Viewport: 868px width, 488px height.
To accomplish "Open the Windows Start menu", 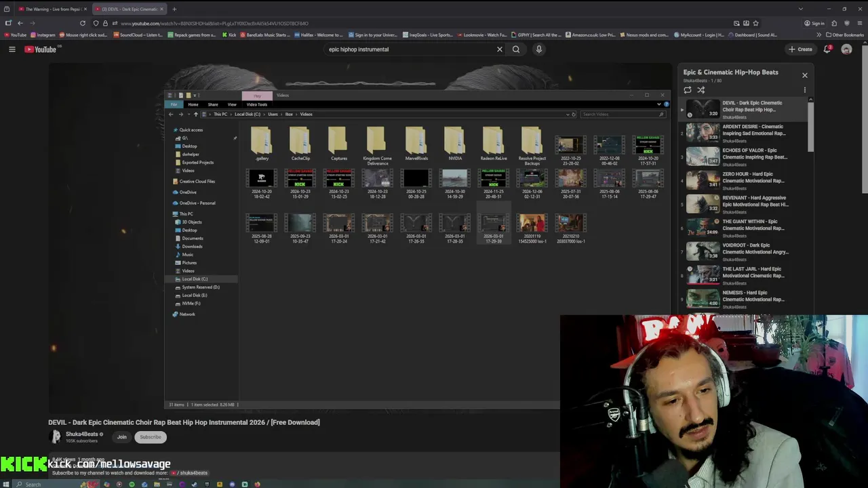I will [x=7, y=484].
